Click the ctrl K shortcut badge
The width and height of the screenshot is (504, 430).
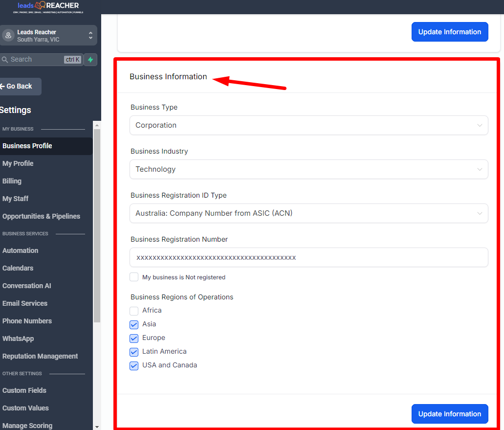[73, 60]
